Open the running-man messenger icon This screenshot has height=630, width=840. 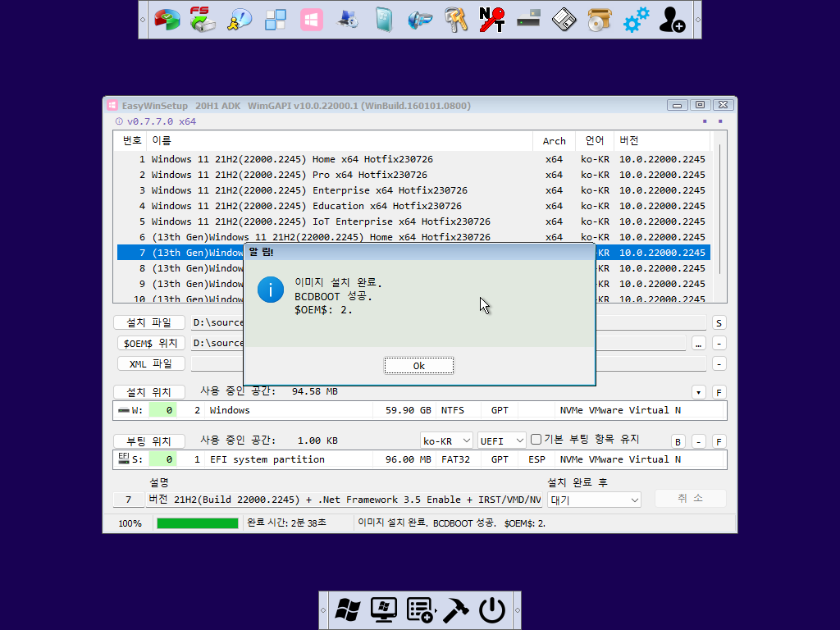(240, 20)
